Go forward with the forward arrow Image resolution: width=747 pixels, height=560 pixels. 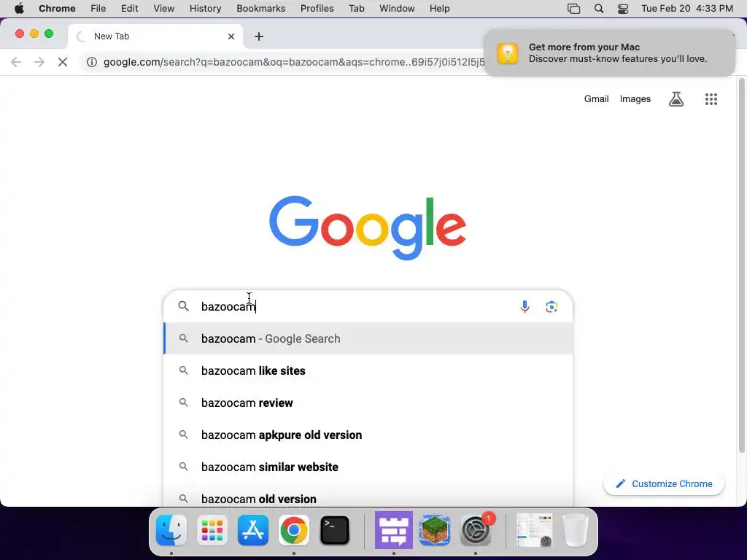click(39, 62)
